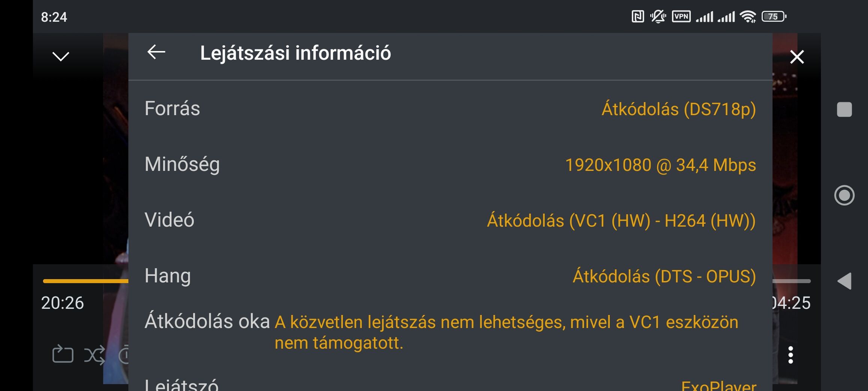Open the three-dot more options menu
868x391 pixels.
[x=790, y=355]
